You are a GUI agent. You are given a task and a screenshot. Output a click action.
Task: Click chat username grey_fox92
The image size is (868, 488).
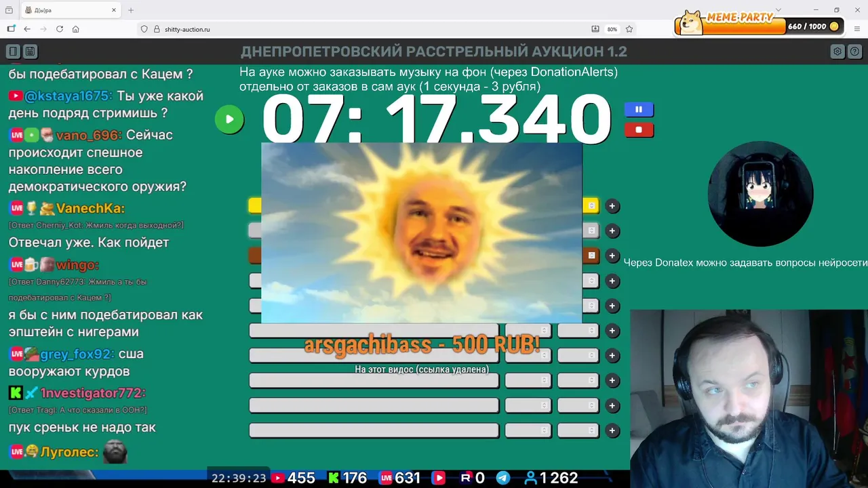pos(77,354)
